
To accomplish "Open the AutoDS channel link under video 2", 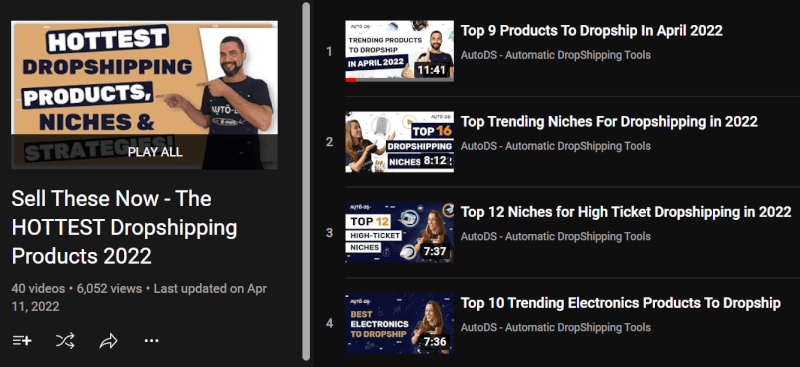I will point(556,146).
